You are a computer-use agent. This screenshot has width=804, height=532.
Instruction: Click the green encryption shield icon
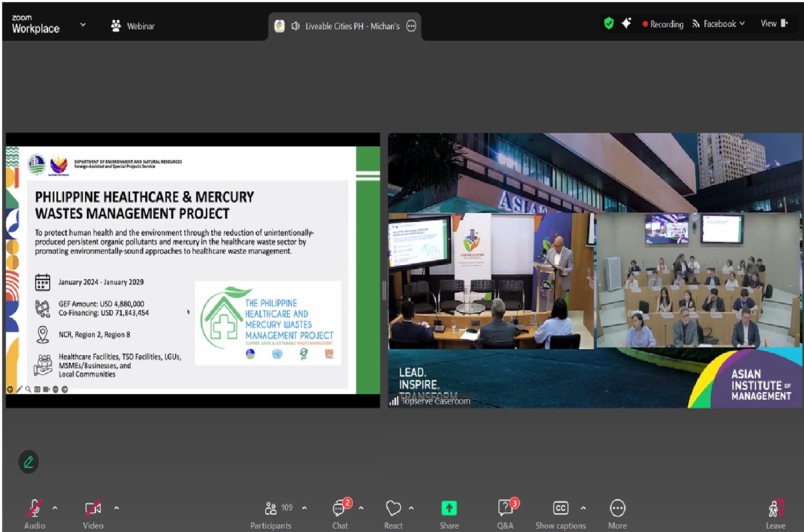(608, 23)
